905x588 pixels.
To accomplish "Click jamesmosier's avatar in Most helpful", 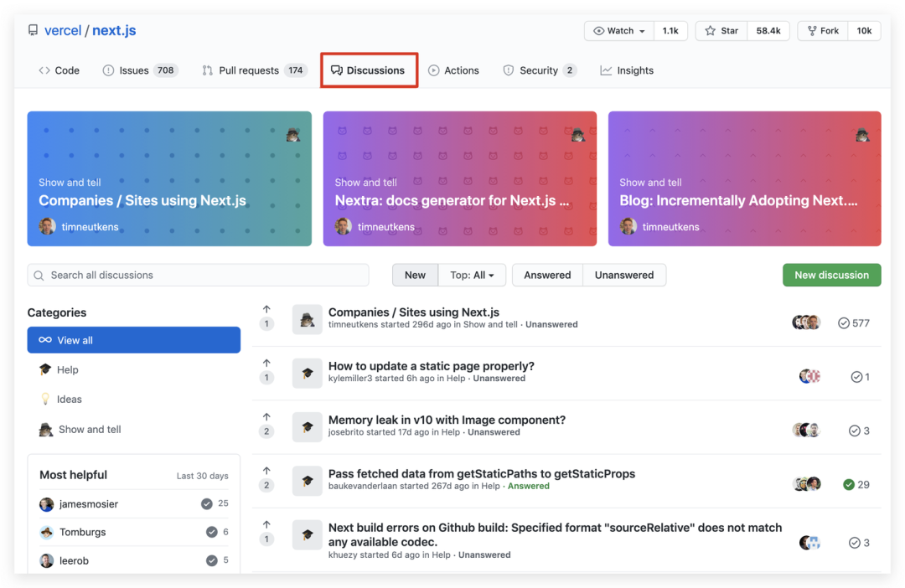I will (47, 504).
